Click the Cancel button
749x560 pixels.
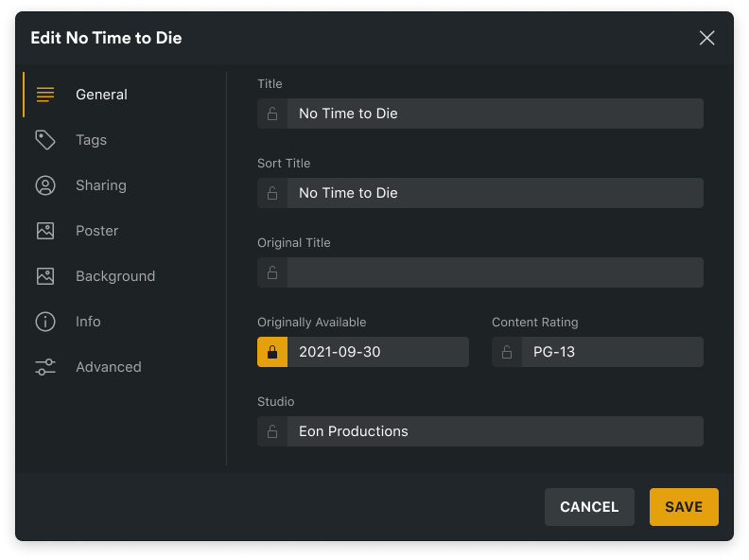(589, 507)
